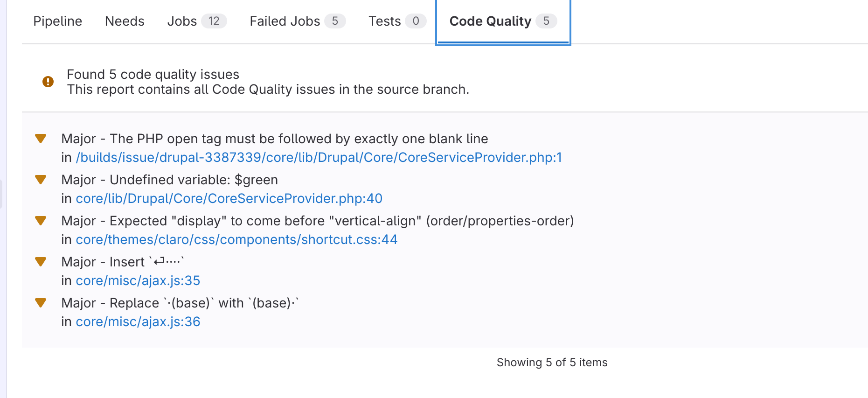Open the core/misc/ajax.js:35 link

click(x=138, y=280)
